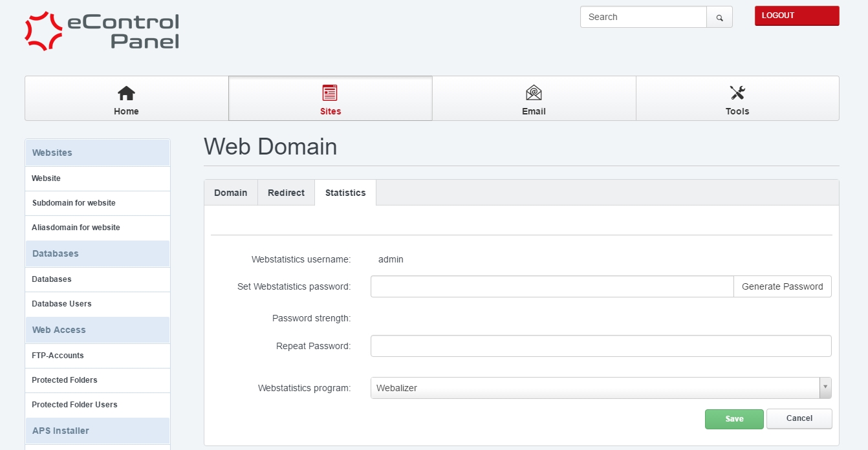The width and height of the screenshot is (868, 450).
Task: Click the Generate Password button
Action: 782,286
